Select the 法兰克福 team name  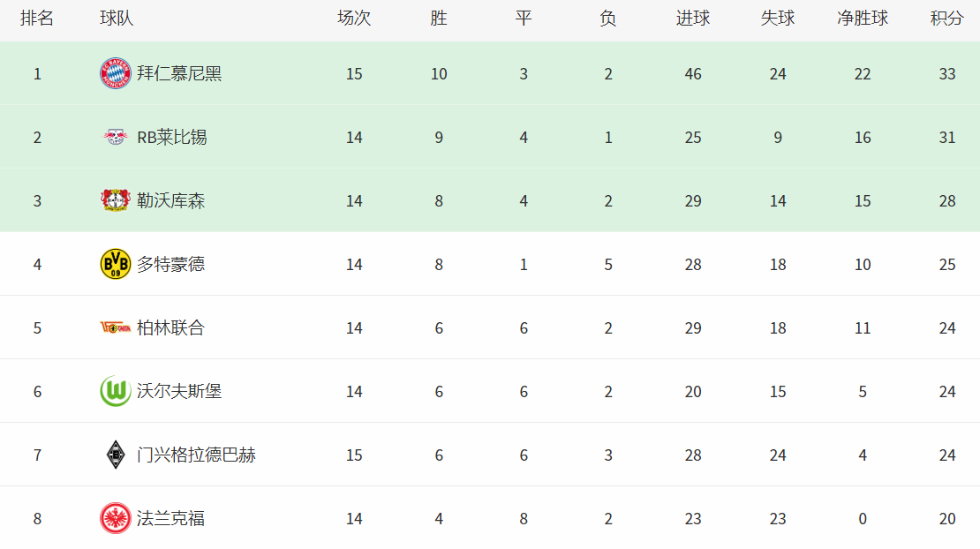171,518
